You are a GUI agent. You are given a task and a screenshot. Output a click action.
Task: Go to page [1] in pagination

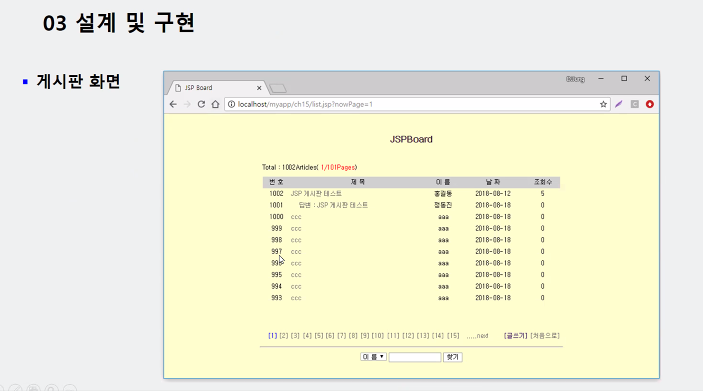[273, 335]
